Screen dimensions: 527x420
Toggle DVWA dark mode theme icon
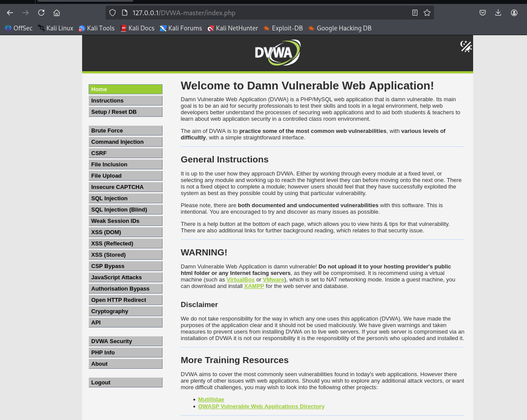pos(466,46)
